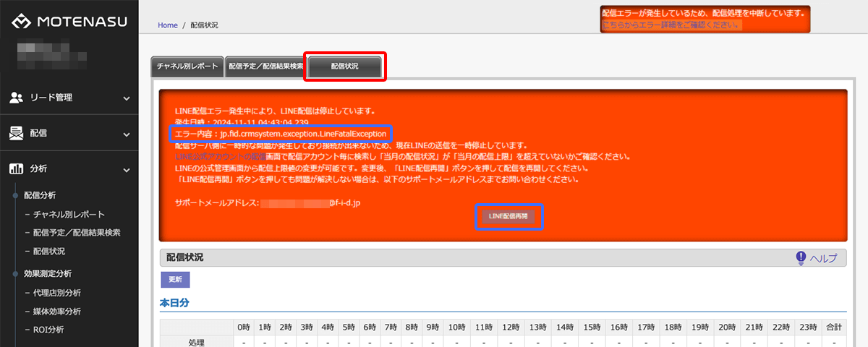868x347 pixels.
Task: Open error details link in top banner
Action: click(x=671, y=25)
